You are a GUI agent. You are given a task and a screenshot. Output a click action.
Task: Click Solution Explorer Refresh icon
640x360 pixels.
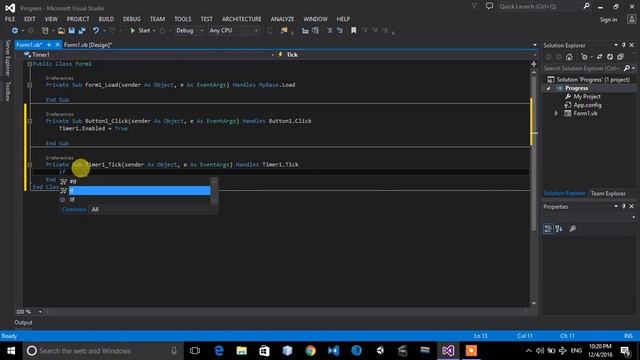point(610,57)
